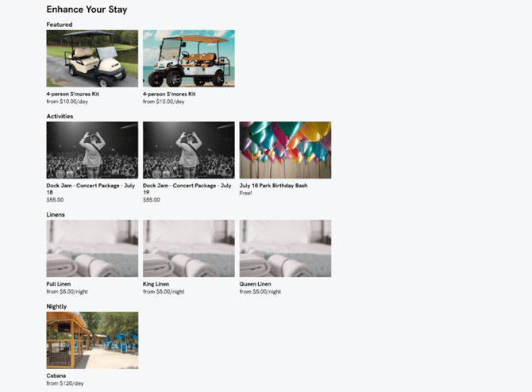The height and width of the screenshot is (392, 532).
Task: Click the Queen Linen title
Action: coord(255,284)
